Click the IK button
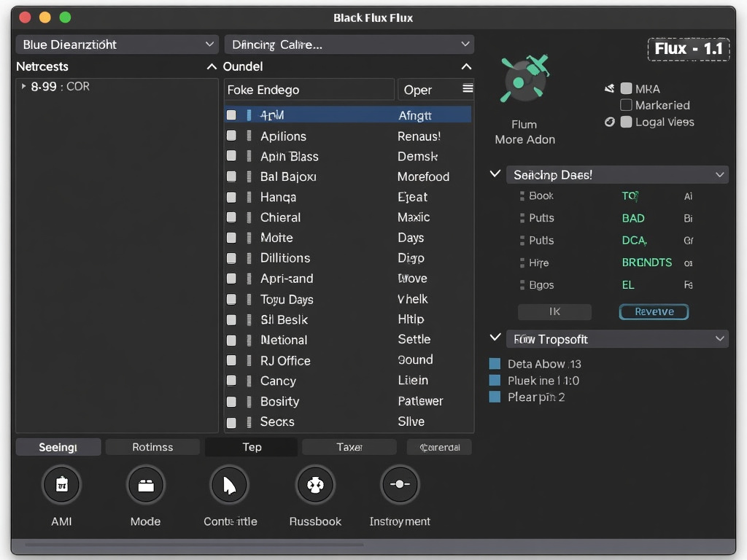 pos(554,311)
